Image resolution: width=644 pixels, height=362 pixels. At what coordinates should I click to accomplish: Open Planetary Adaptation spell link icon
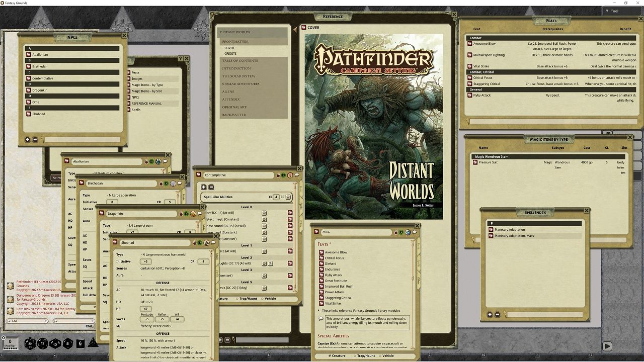click(491, 230)
